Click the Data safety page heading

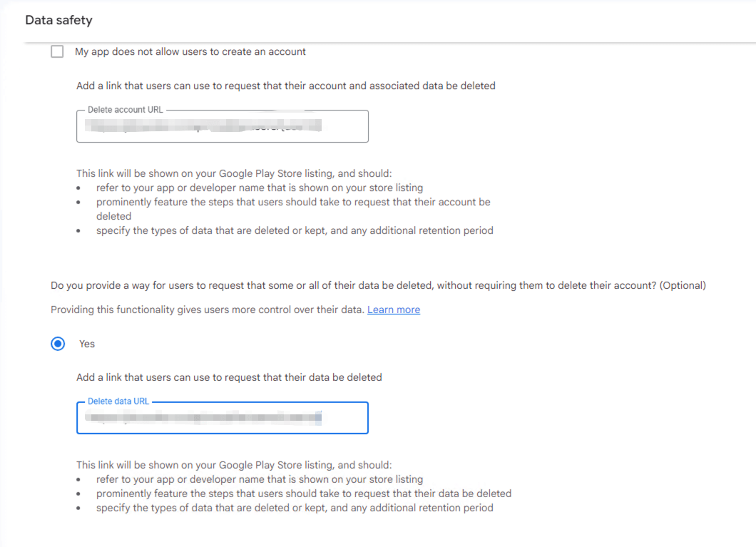tap(58, 20)
